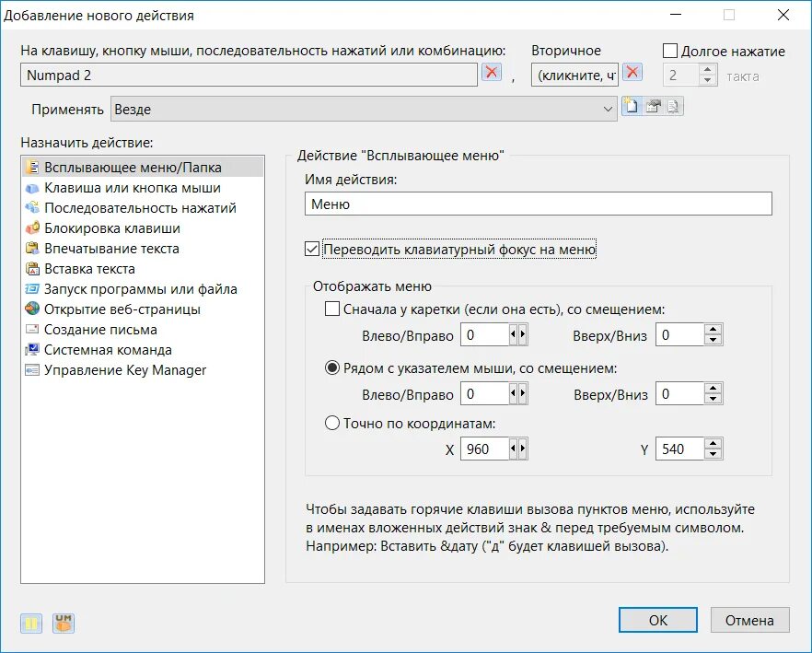Select Последовательность нажатий action
The height and width of the screenshot is (653, 812).
[x=143, y=208]
